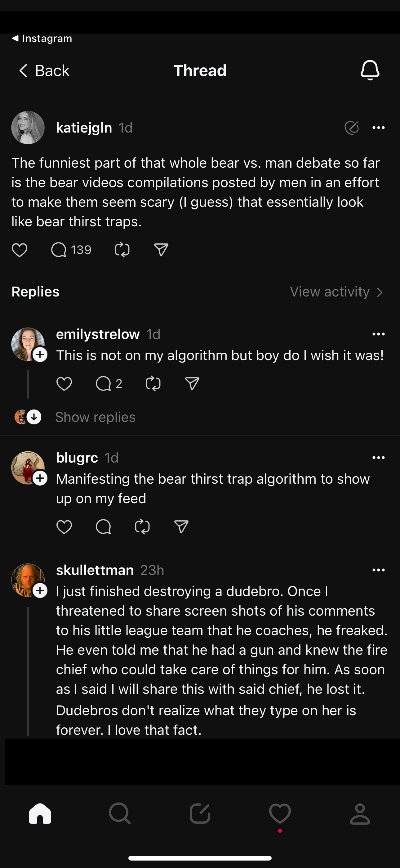Return to Instagram app from status bar

(x=42, y=38)
